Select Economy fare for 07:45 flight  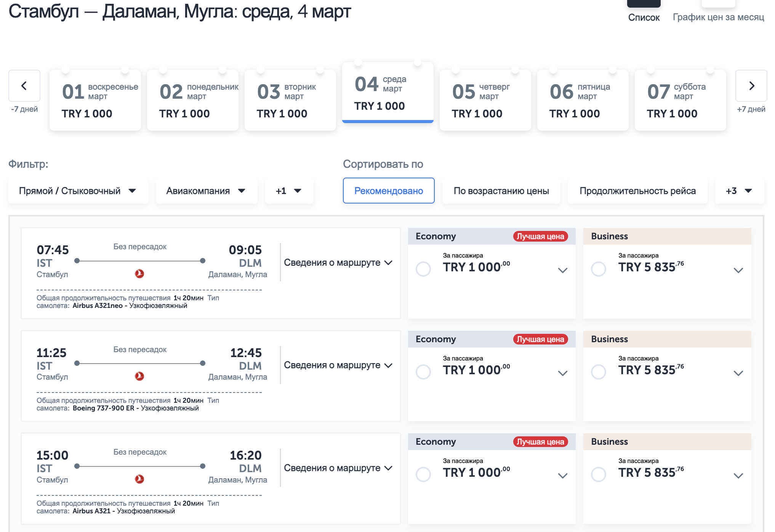pyautogui.click(x=423, y=269)
